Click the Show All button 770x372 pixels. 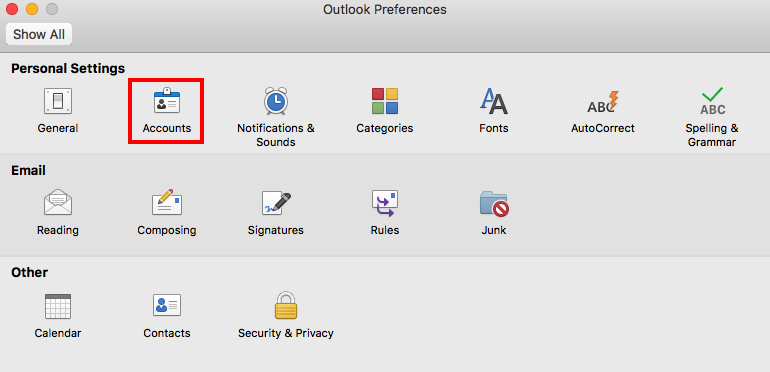[x=39, y=34]
